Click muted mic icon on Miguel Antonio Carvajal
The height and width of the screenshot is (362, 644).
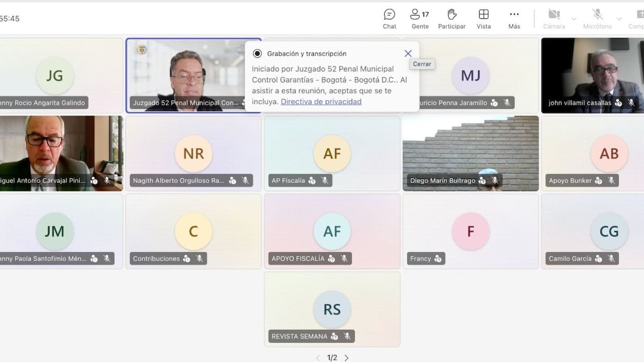[x=107, y=181]
